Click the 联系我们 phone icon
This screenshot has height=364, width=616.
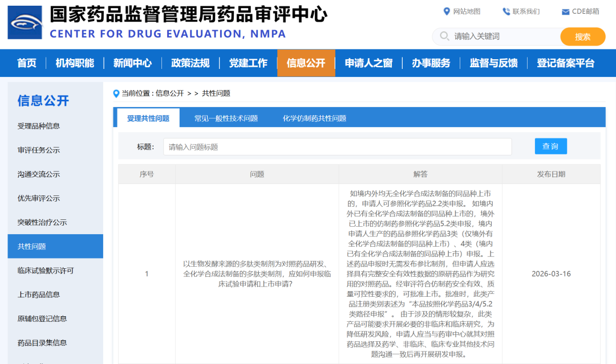506,11
